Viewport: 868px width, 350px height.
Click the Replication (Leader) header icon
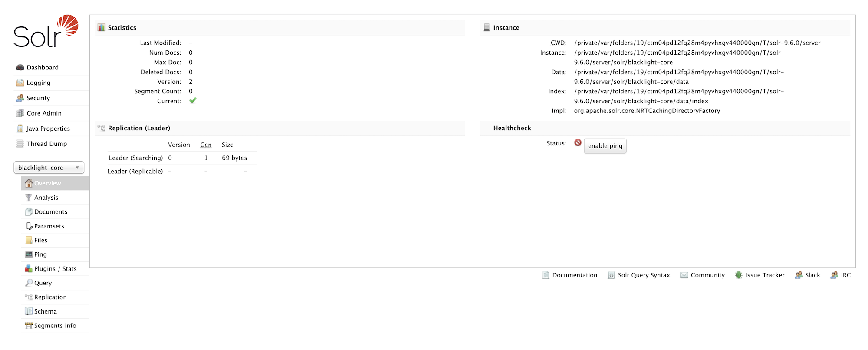102,128
